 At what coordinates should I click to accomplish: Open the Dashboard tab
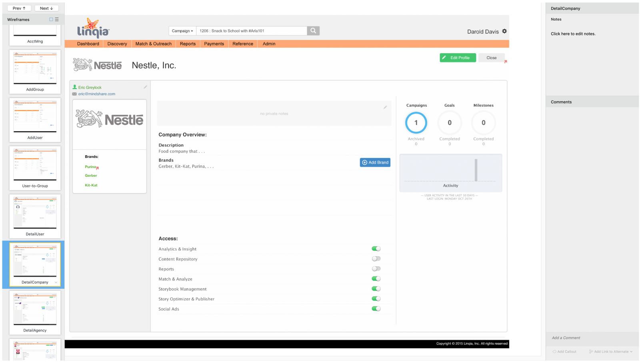click(88, 44)
